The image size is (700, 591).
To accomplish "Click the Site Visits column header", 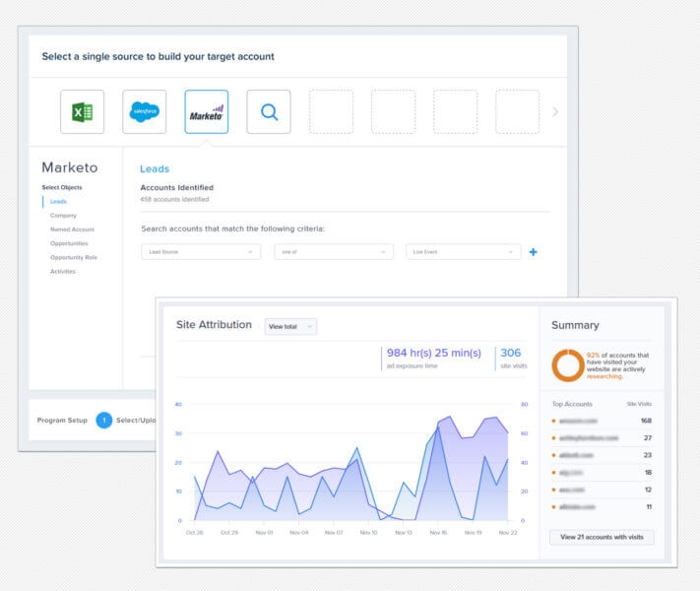I will [639, 404].
